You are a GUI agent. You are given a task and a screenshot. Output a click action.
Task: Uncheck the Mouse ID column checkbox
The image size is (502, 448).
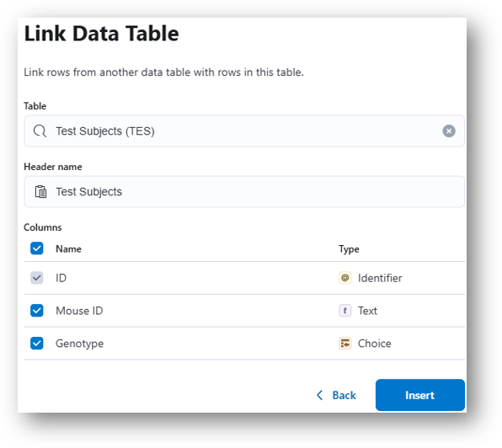coord(37,311)
